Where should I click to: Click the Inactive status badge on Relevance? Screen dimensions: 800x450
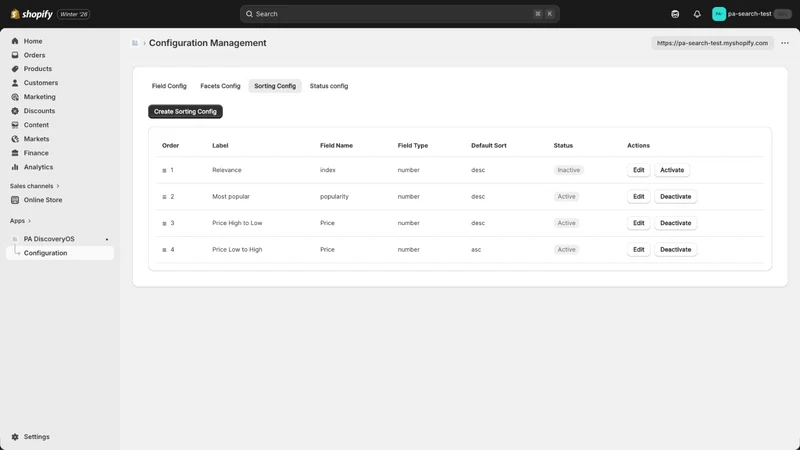point(568,170)
